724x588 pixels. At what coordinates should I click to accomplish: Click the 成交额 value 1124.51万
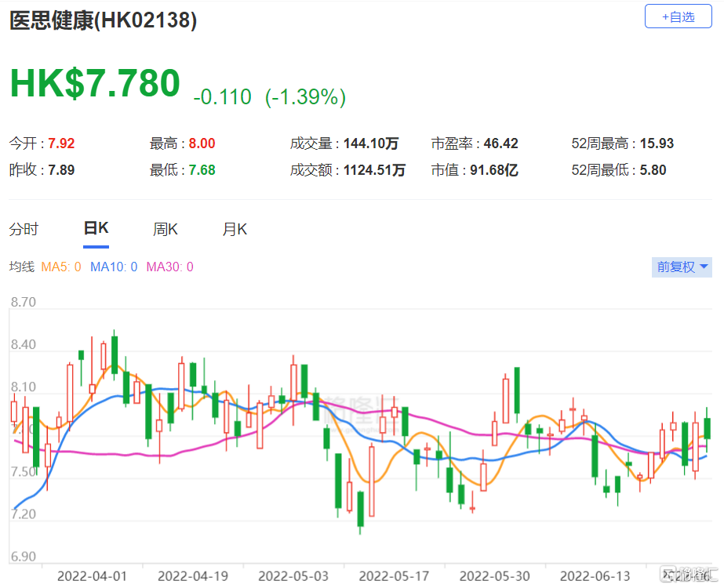(x=374, y=170)
